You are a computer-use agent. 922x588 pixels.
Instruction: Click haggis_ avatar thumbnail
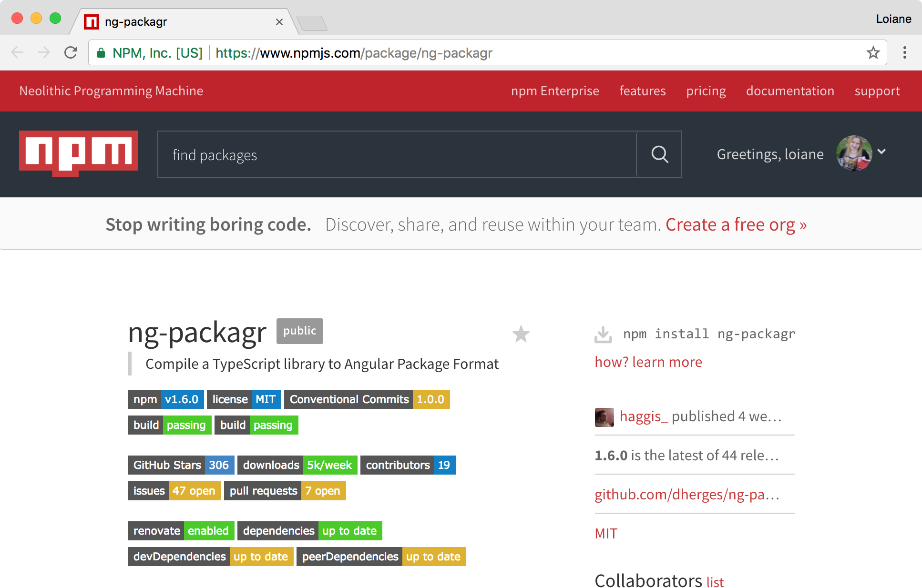coord(604,417)
